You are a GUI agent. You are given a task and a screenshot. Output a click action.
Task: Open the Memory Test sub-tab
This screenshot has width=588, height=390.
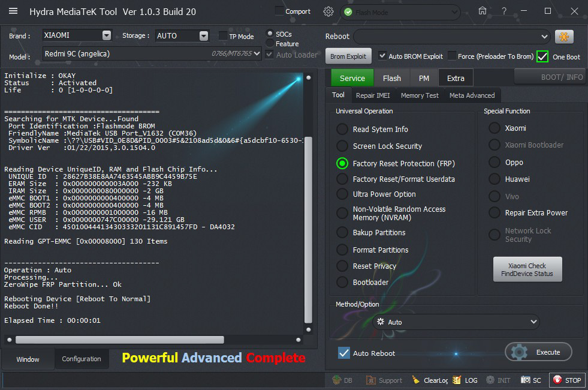(x=420, y=95)
